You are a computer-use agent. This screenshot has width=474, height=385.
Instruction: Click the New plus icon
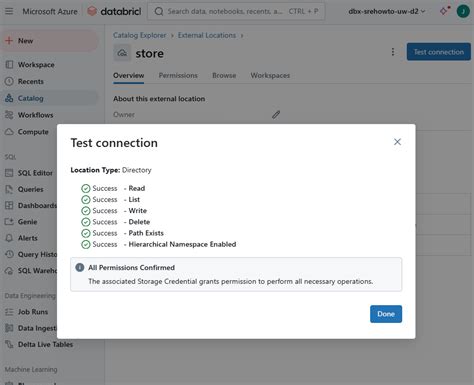pyautogui.click(x=9, y=41)
